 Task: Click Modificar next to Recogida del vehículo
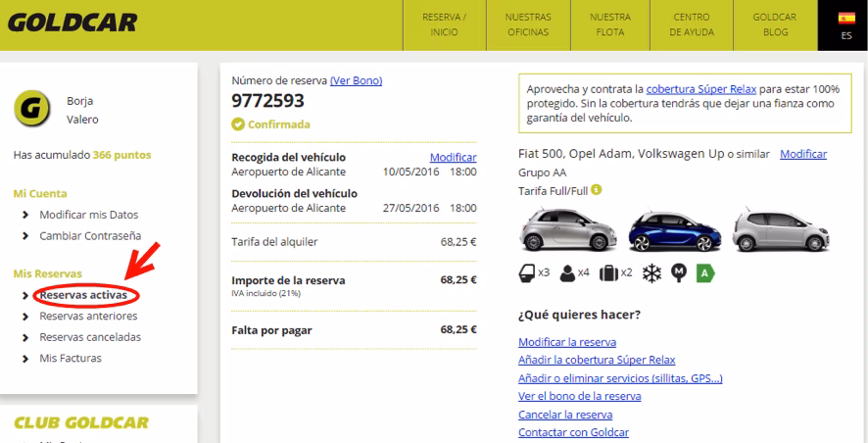[x=453, y=157]
